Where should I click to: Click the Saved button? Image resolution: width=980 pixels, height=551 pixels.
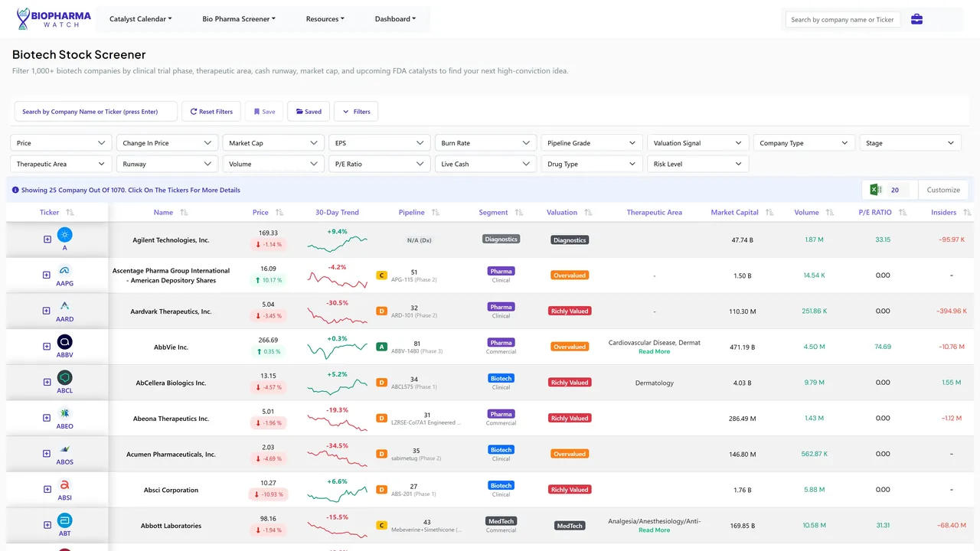click(x=309, y=112)
